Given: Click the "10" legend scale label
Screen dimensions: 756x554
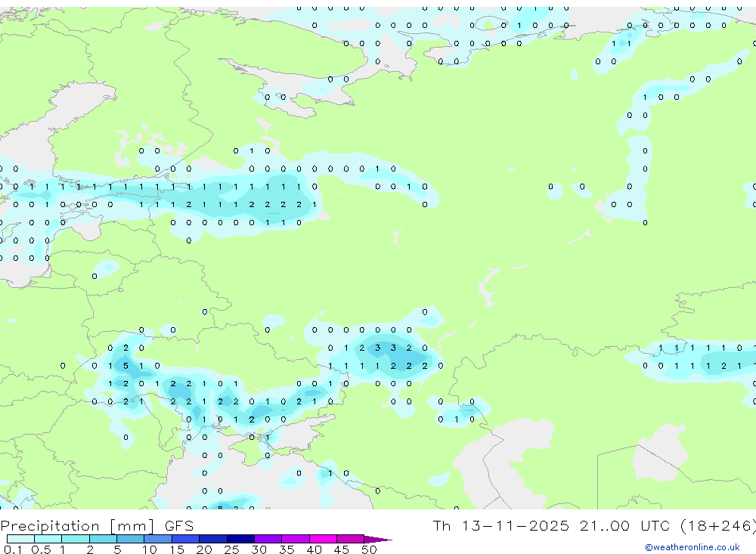Looking at the screenshot, I should point(150,549).
